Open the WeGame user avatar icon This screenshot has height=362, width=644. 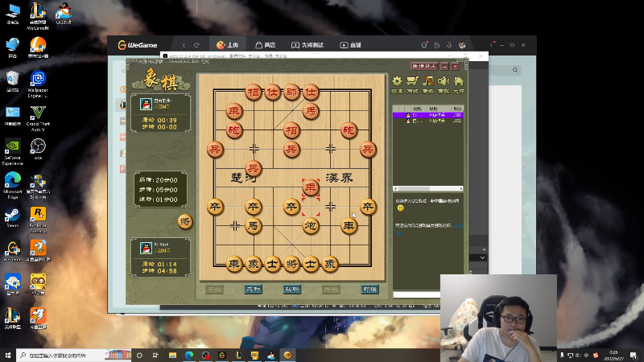[x=462, y=45]
